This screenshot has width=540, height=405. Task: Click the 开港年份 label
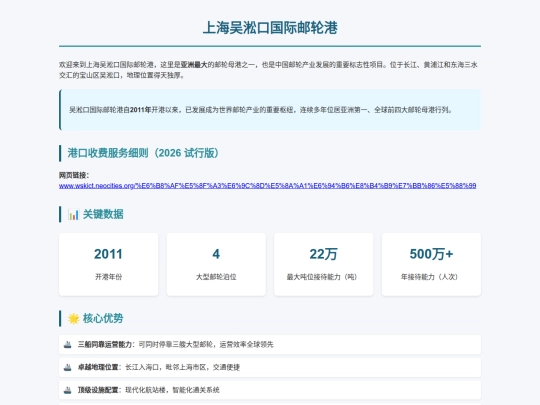108,277
